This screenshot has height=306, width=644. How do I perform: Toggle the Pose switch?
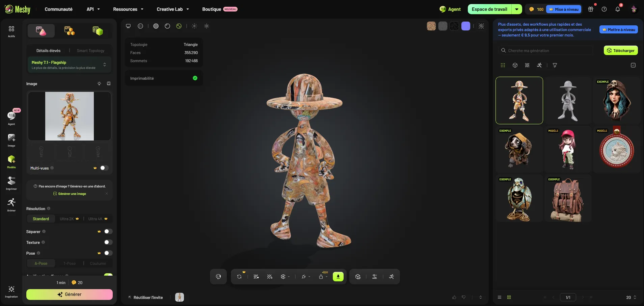(x=108, y=253)
